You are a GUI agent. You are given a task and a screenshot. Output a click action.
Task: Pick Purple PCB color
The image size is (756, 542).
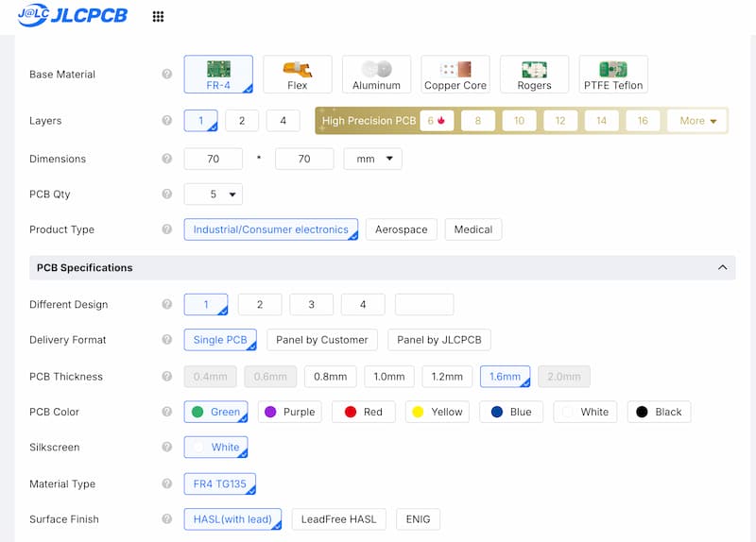coord(290,412)
